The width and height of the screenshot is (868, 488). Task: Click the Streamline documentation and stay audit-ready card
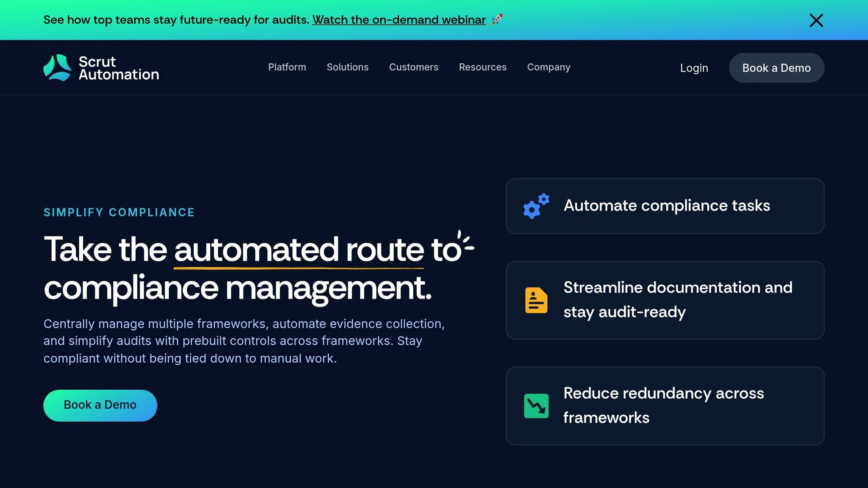point(664,300)
